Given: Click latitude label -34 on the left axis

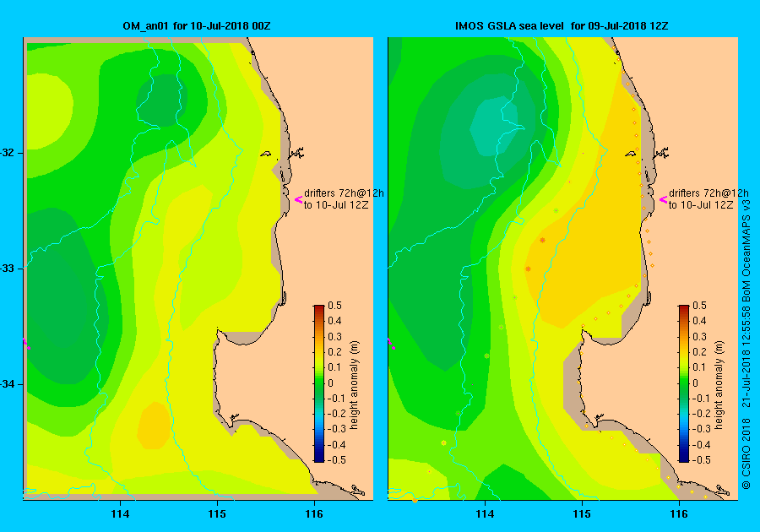Looking at the screenshot, I should [x=7, y=384].
